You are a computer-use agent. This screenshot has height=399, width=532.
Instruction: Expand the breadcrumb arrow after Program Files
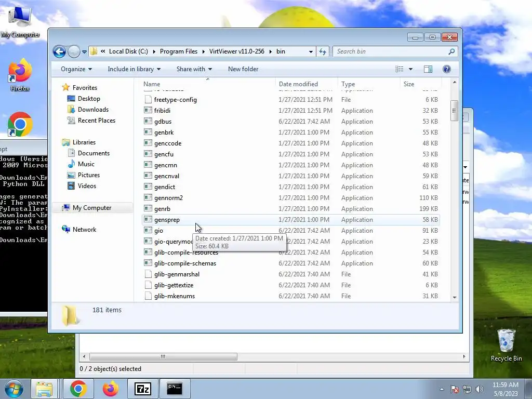pos(204,51)
